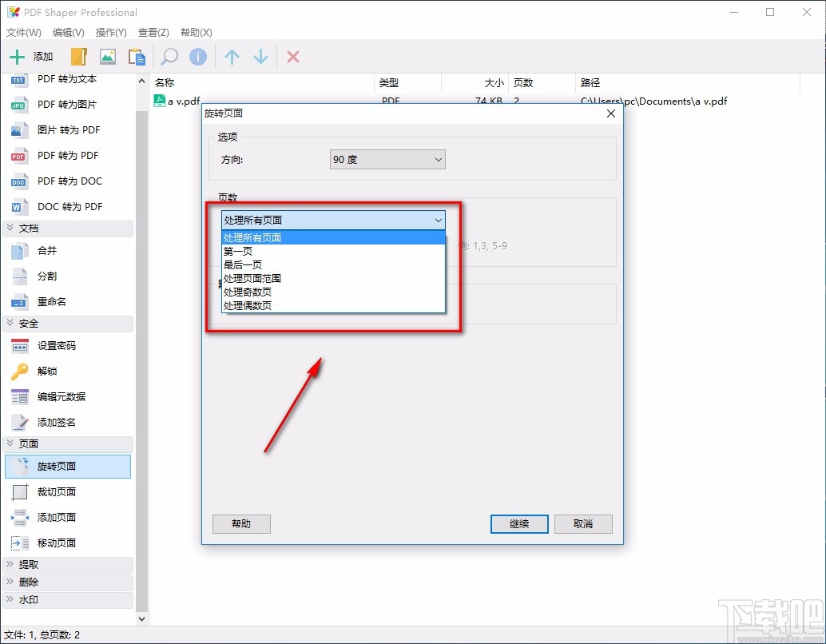Sort by the 名称 column header

[x=262, y=83]
